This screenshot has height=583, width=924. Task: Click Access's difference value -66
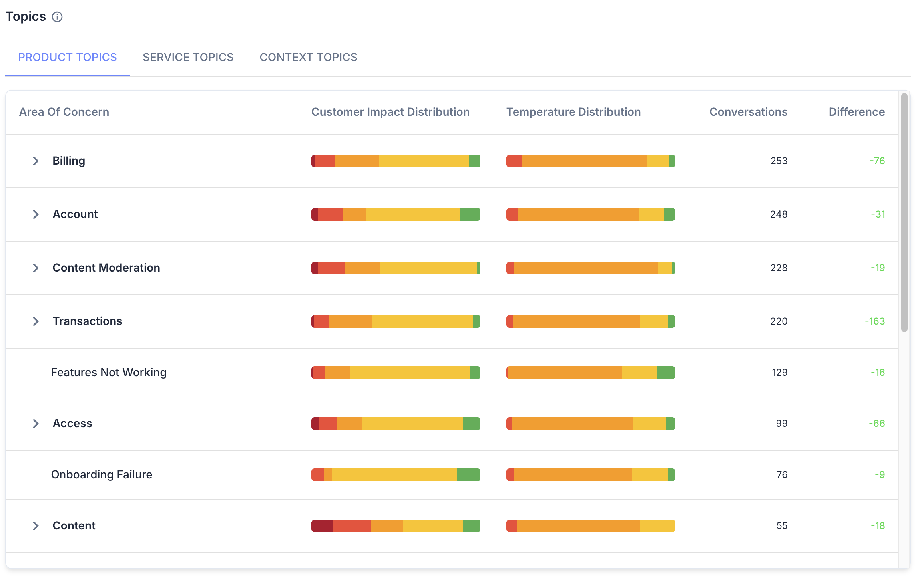pyautogui.click(x=877, y=424)
